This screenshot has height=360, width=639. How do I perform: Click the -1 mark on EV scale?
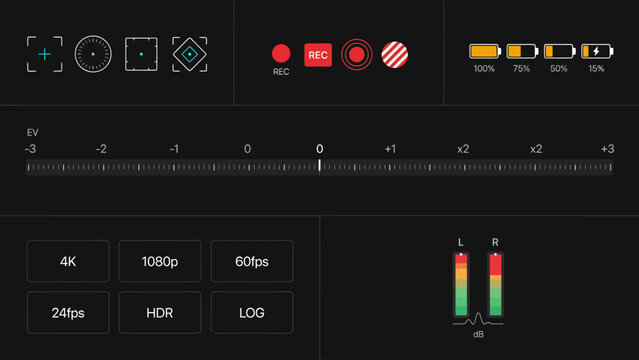coord(174,149)
